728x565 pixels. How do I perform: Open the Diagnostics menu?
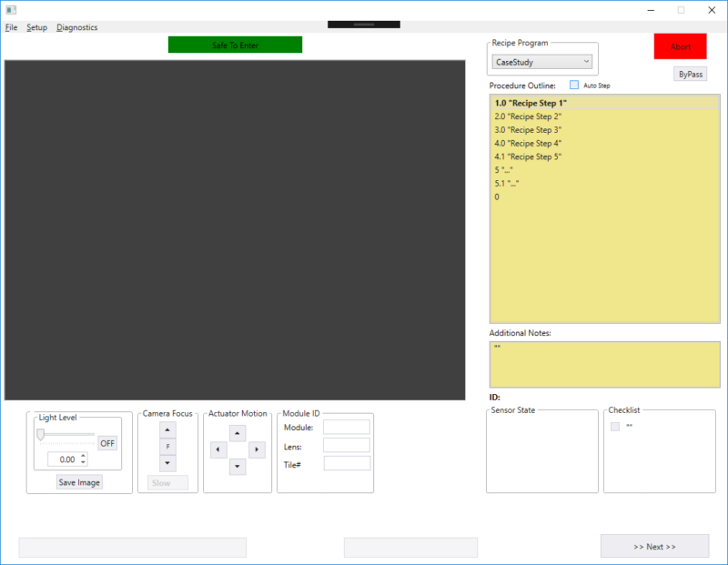pyautogui.click(x=76, y=27)
